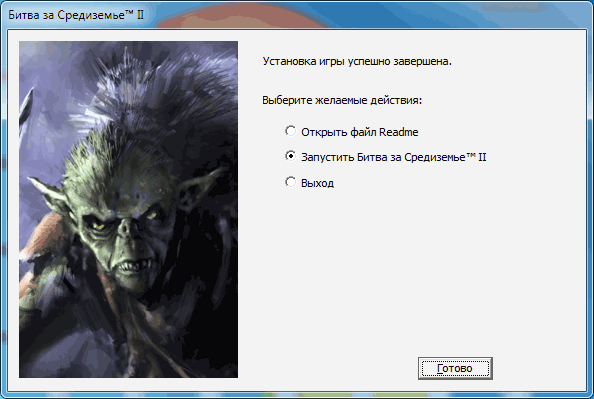Click the goblin's nose
Image resolution: width=594 pixels, height=399 pixels.
click(x=127, y=227)
